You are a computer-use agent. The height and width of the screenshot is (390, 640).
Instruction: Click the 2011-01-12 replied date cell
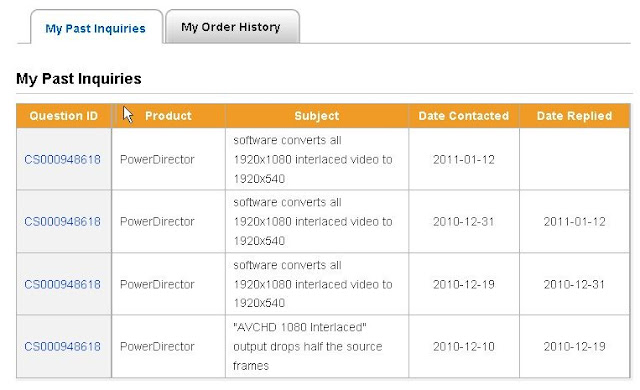(x=574, y=222)
